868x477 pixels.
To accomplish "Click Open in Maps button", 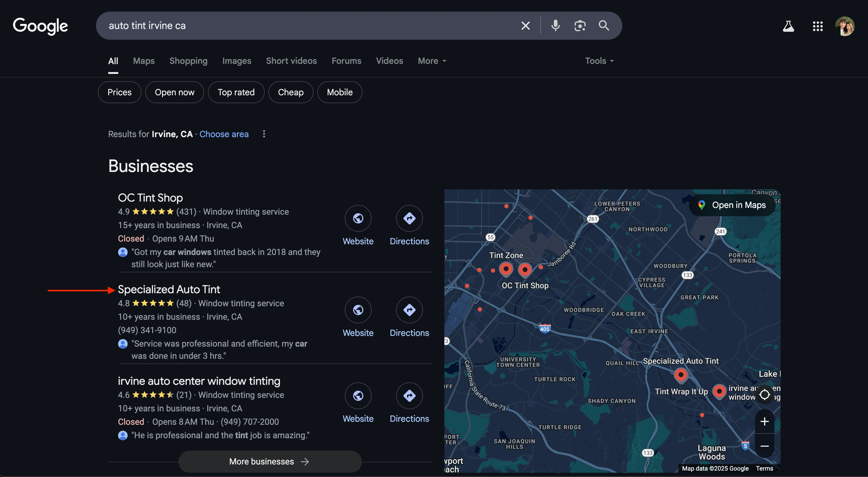I will [732, 205].
